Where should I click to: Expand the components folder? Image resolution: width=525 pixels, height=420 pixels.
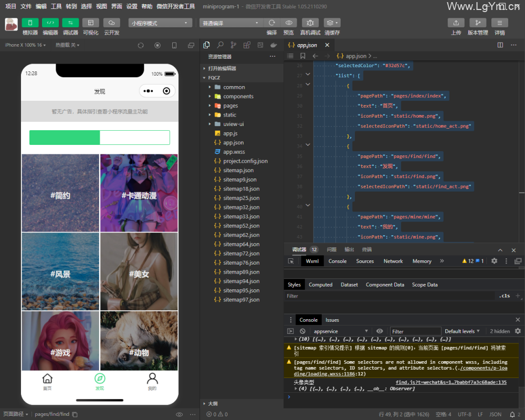click(241, 97)
